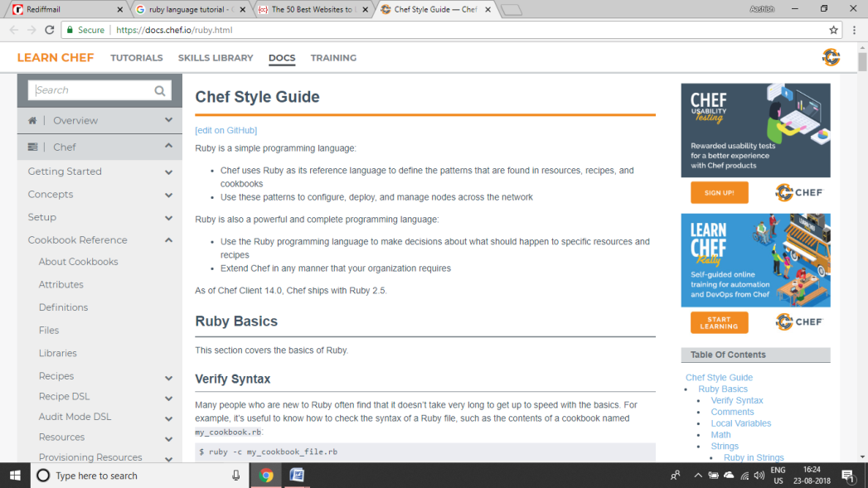Open the People icon in system tray
868x488 pixels.
pos(676,476)
